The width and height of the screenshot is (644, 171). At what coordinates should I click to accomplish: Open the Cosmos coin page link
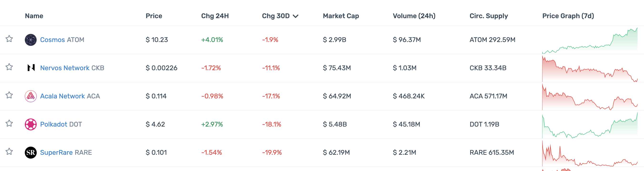click(52, 40)
